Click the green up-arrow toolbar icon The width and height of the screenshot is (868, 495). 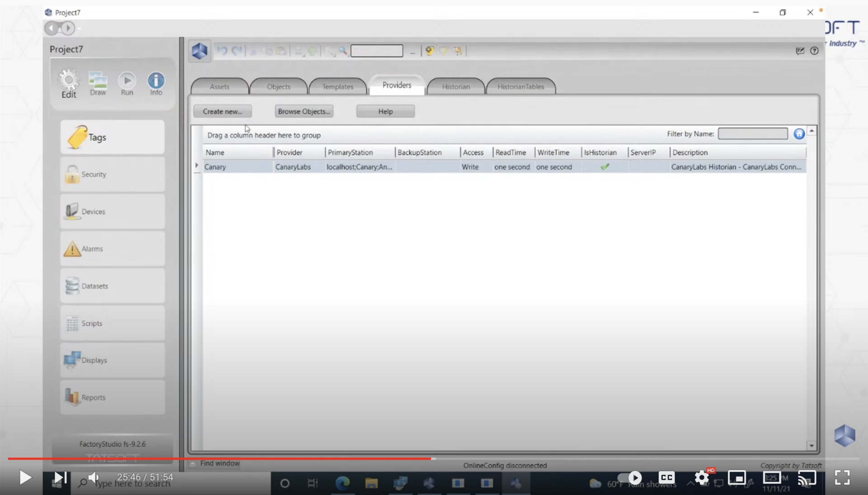[x=312, y=51]
